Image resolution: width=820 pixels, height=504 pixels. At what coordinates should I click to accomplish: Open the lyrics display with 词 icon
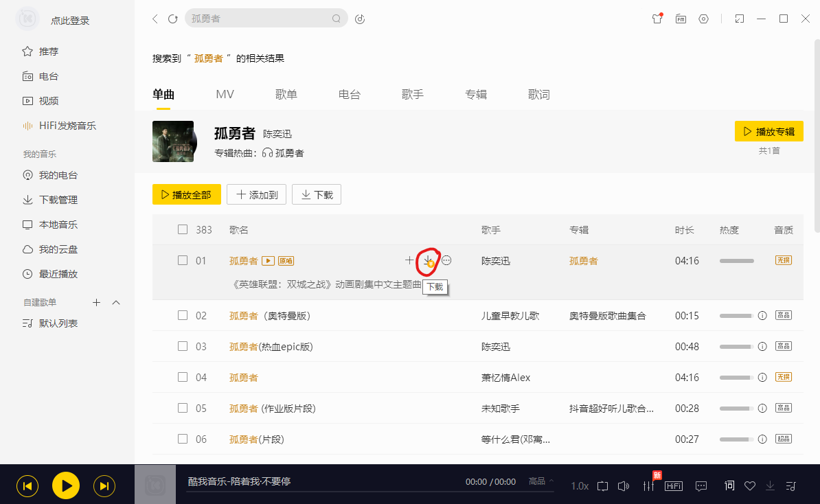pos(729,486)
